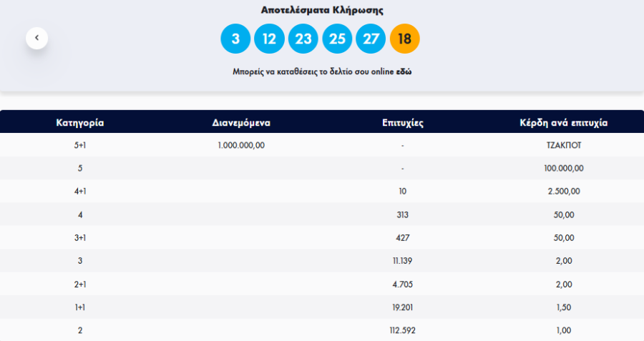Select the 5+1 category row
The width and height of the screenshot is (644, 341).
[x=80, y=145]
